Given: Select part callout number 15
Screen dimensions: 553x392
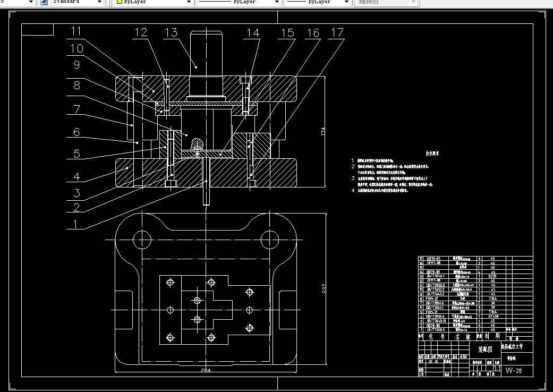Looking at the screenshot, I should click(287, 33).
